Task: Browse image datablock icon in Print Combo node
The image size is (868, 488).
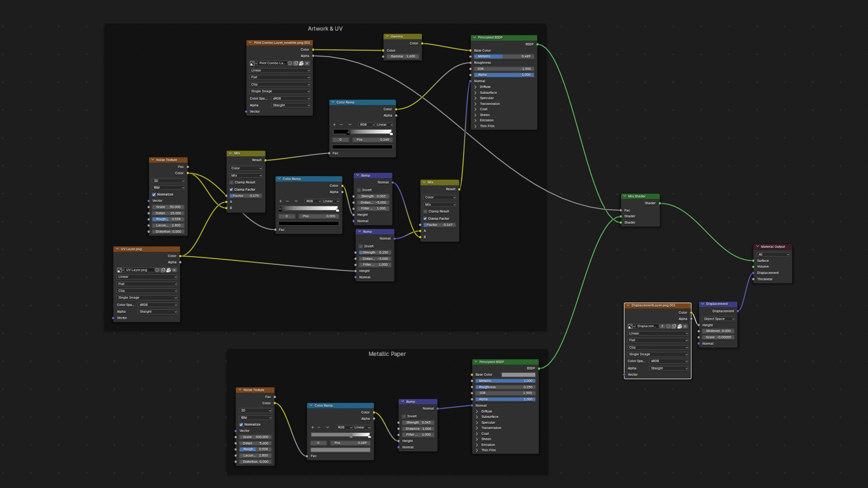Action: tap(253, 63)
